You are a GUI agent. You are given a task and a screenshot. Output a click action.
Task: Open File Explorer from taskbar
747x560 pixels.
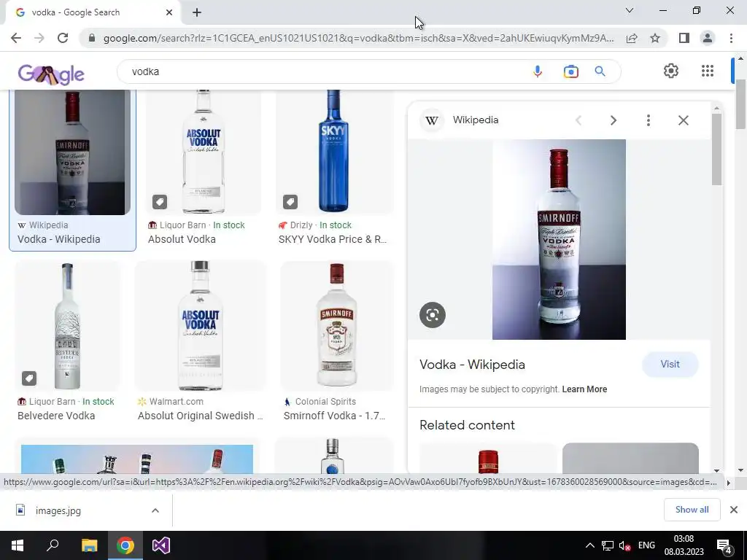(89, 545)
